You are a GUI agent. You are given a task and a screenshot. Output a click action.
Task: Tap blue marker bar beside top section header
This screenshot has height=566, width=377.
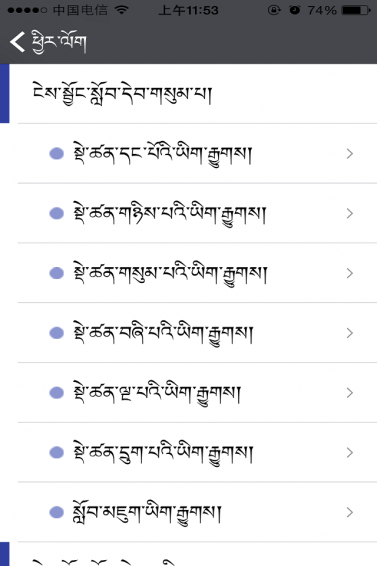pyautogui.click(x=4, y=93)
